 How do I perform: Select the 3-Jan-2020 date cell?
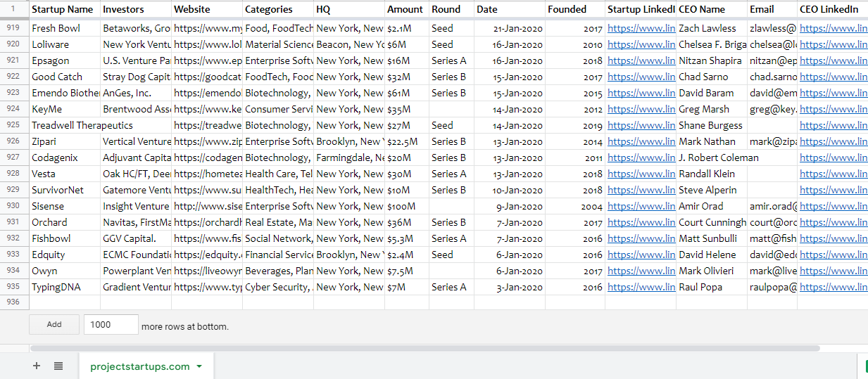point(510,287)
